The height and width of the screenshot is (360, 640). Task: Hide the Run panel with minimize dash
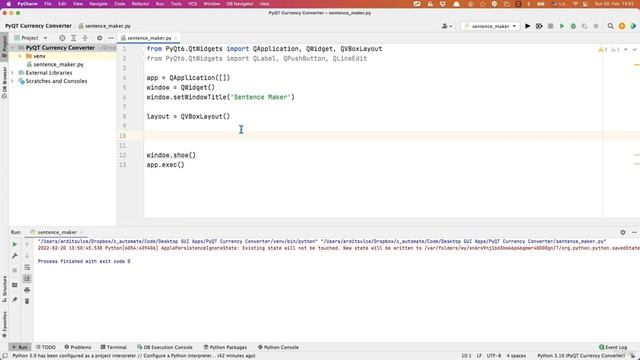point(634,232)
